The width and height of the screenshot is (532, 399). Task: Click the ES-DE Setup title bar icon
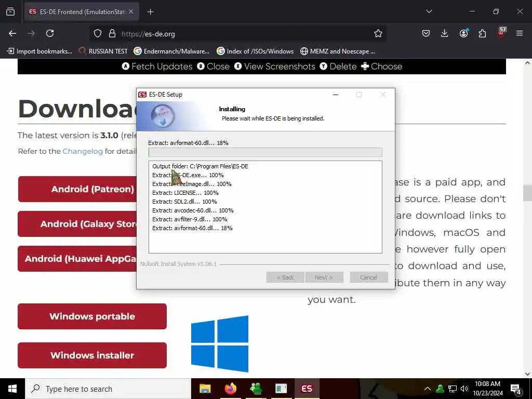pos(142,95)
